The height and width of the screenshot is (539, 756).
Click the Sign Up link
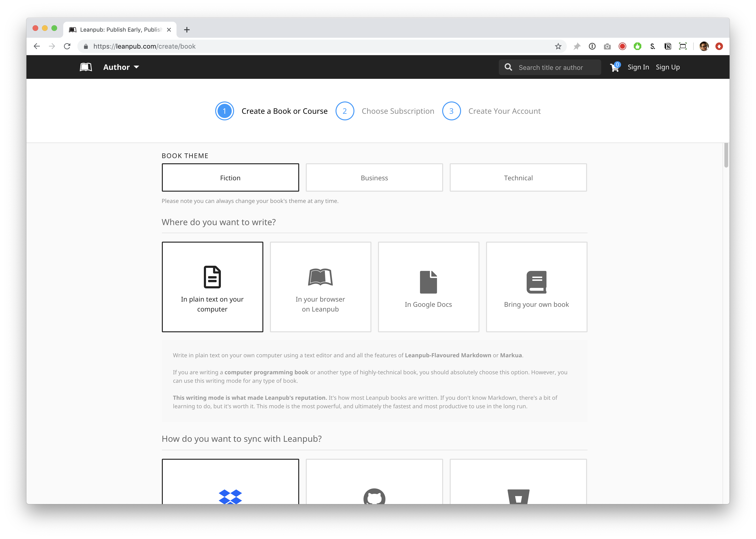(x=667, y=67)
